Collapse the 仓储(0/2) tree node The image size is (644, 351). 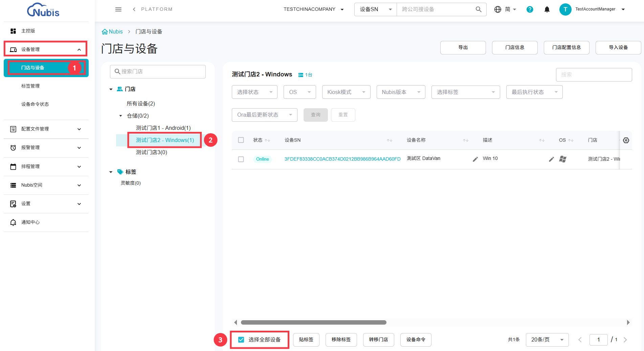click(x=120, y=116)
